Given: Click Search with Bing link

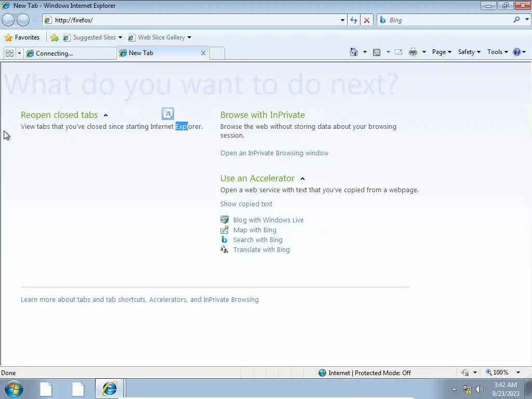Looking at the screenshot, I should click(x=258, y=240).
